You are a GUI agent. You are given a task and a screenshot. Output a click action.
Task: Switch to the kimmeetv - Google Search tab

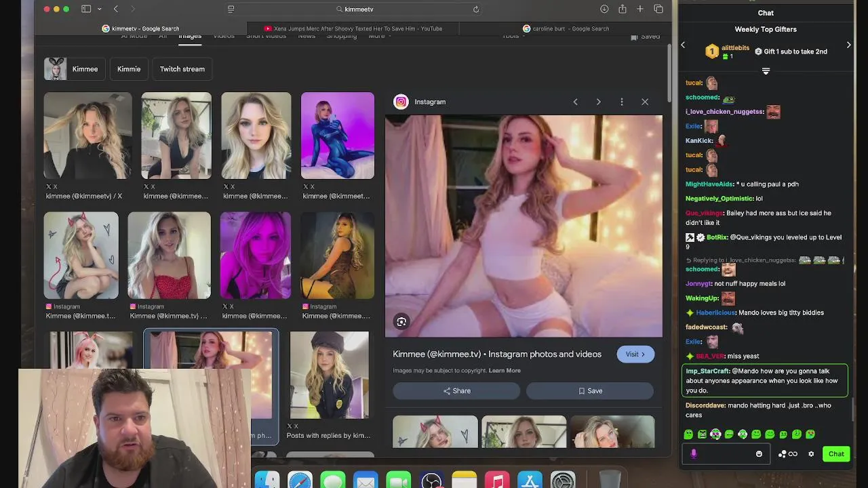coord(141,28)
